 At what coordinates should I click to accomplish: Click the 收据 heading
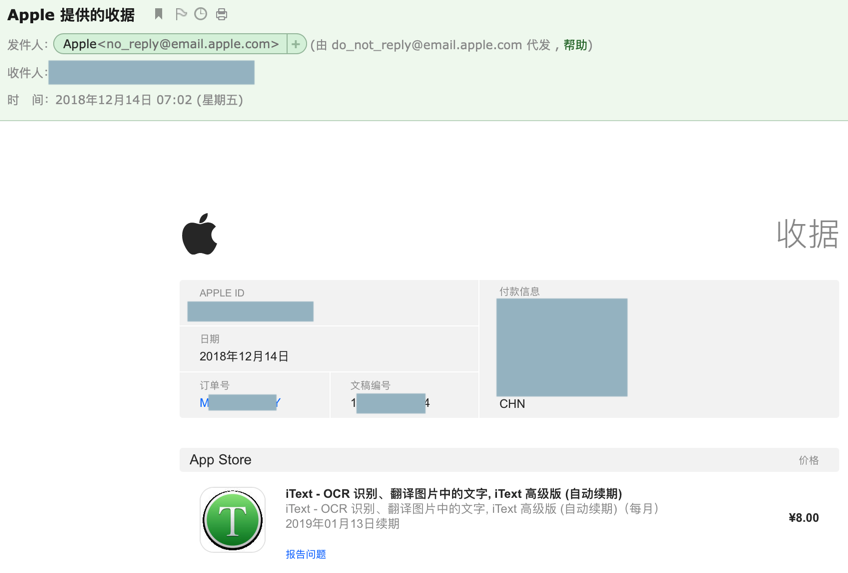point(807,234)
